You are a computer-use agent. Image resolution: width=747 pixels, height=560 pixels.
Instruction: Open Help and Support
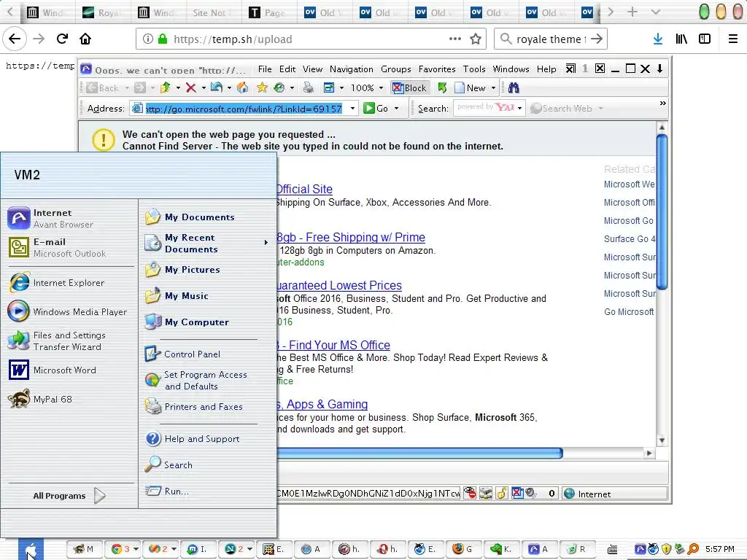point(192,438)
